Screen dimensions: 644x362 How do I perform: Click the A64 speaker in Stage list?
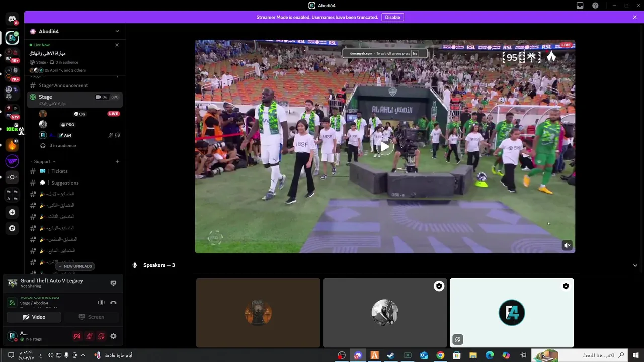pos(79,135)
